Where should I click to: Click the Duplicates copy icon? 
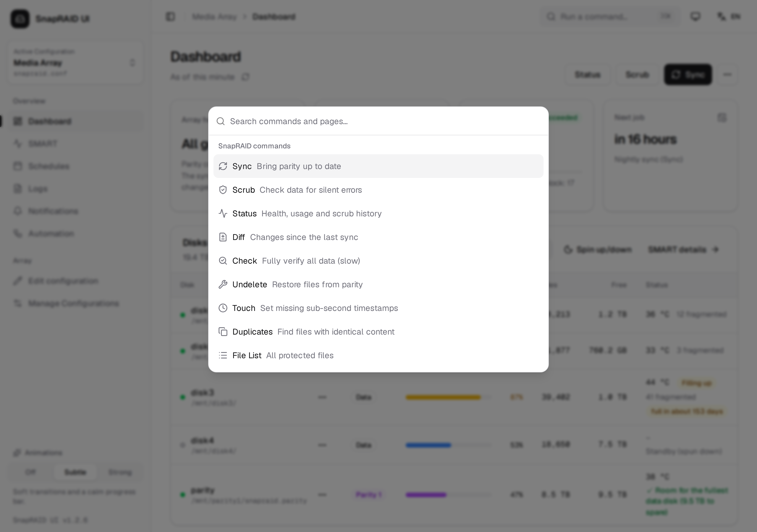[x=223, y=332]
